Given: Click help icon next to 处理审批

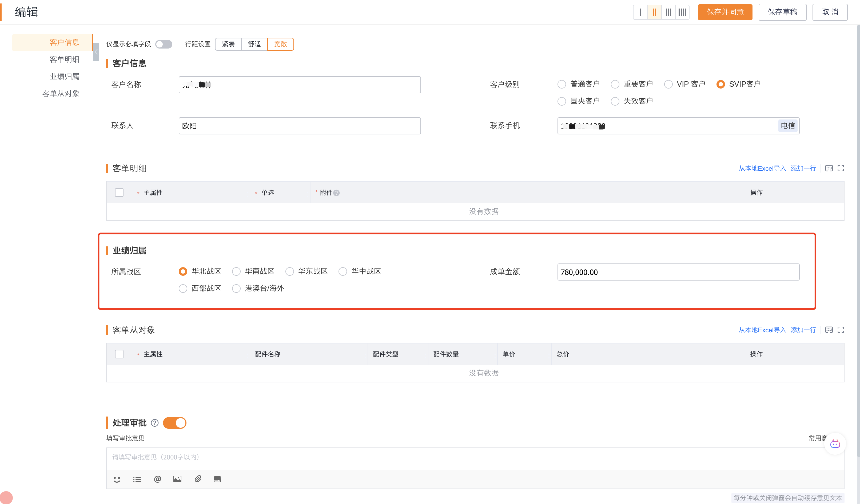Looking at the screenshot, I should tap(155, 423).
